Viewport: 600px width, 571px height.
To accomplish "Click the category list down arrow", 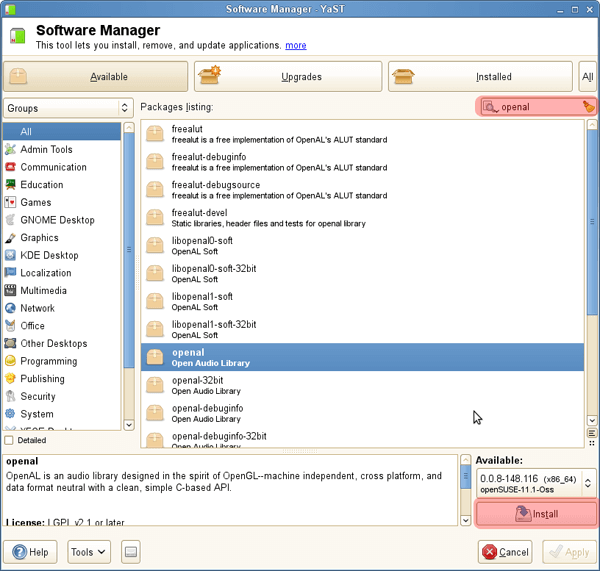I will pos(129,425).
